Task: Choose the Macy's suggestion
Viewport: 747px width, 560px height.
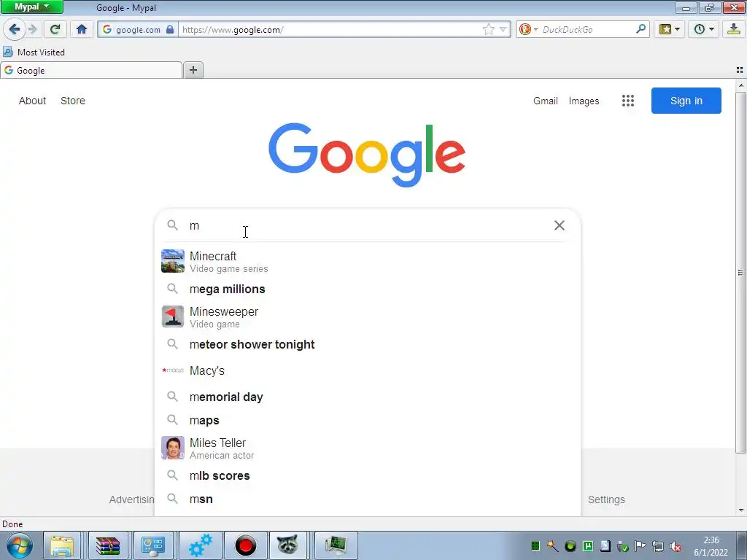Action: 368,370
